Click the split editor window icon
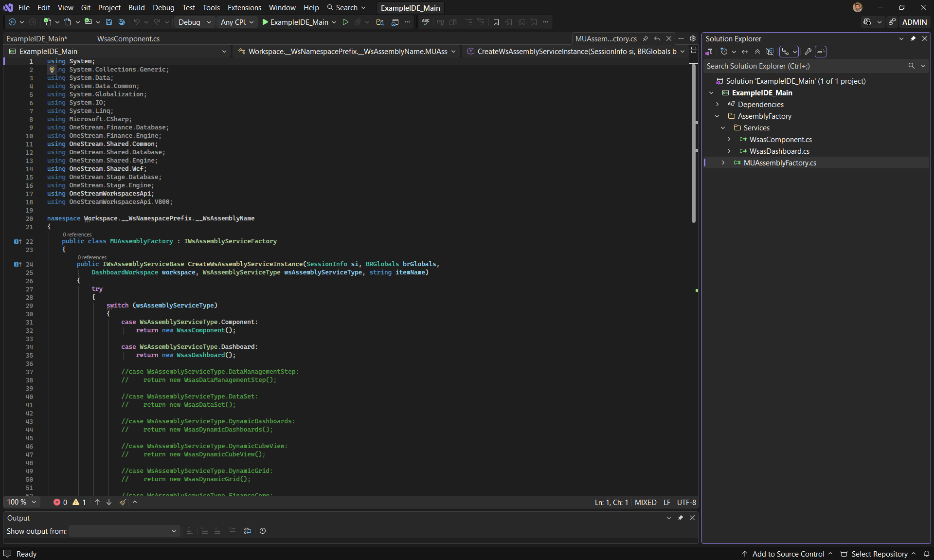 694,51
